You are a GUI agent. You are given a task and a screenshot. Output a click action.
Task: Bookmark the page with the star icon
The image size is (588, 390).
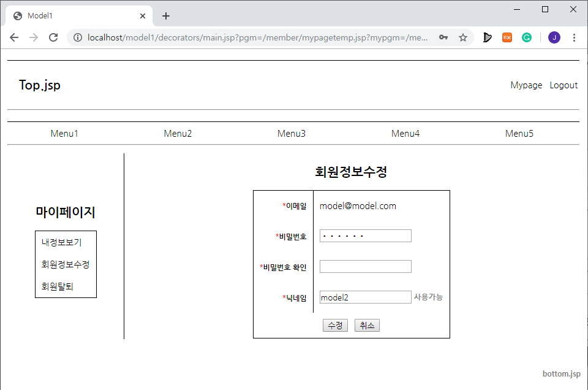[x=463, y=37]
